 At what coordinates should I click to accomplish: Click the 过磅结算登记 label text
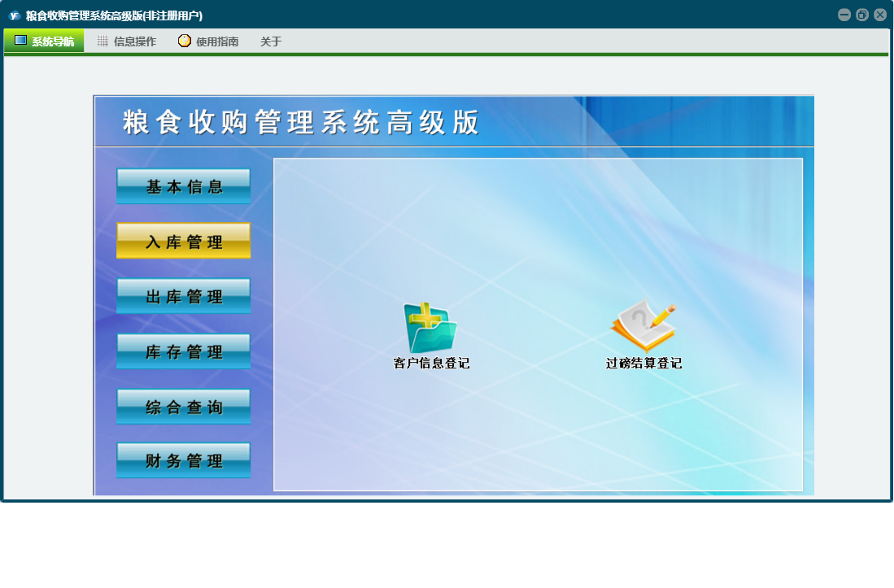(643, 363)
